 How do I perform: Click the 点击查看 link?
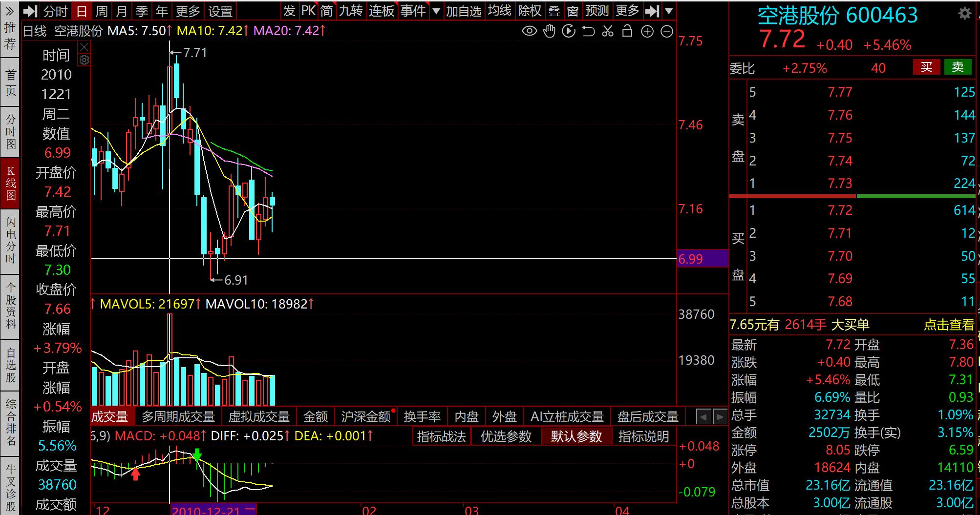(949, 325)
